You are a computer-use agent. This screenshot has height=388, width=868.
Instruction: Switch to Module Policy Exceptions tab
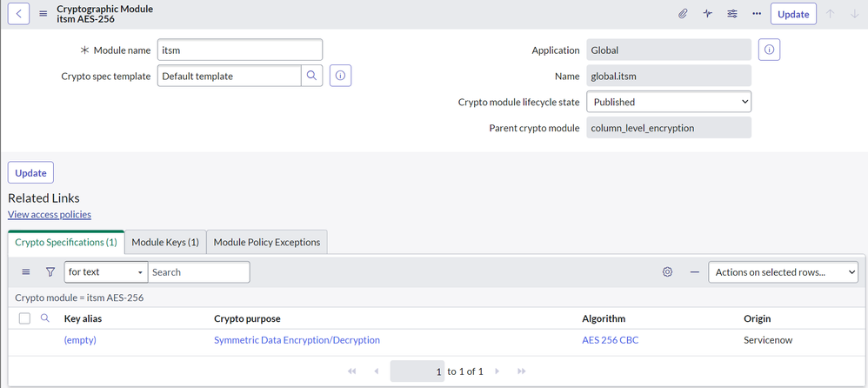(x=267, y=242)
